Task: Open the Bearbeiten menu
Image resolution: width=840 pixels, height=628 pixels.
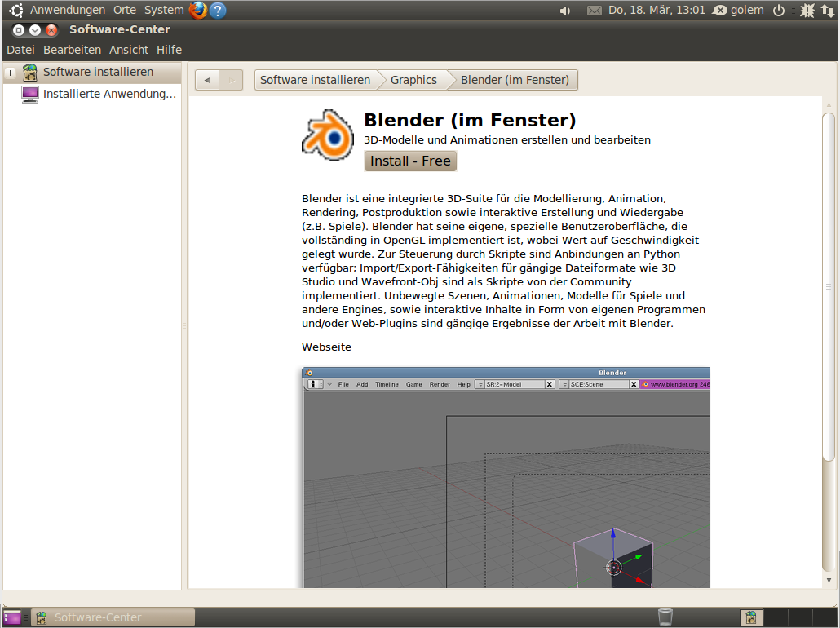Action: [72, 49]
